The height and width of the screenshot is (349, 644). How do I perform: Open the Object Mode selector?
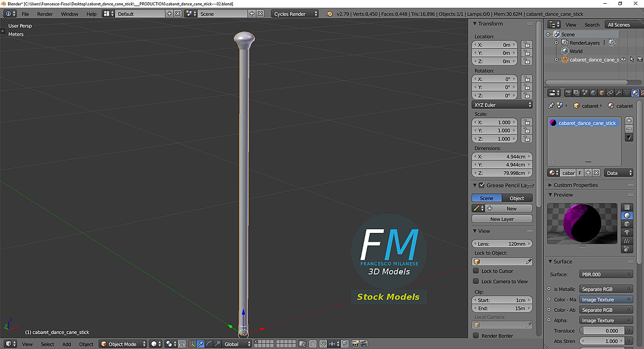pos(123,344)
